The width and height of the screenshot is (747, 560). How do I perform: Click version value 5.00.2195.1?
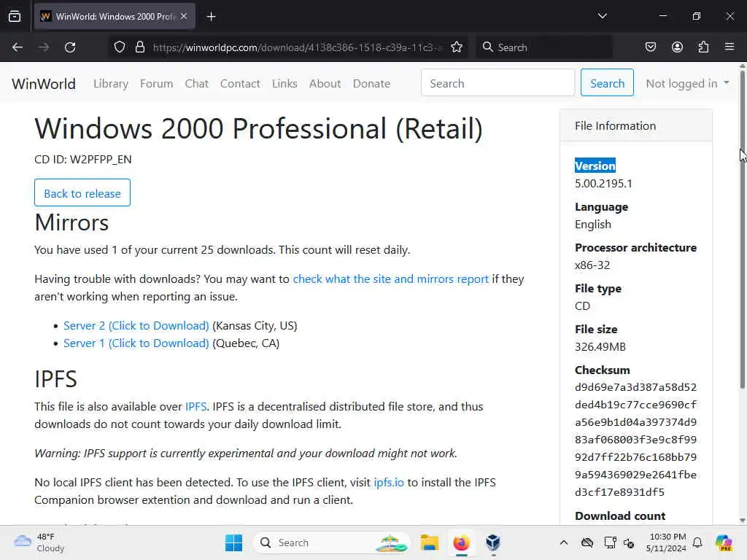coord(603,184)
